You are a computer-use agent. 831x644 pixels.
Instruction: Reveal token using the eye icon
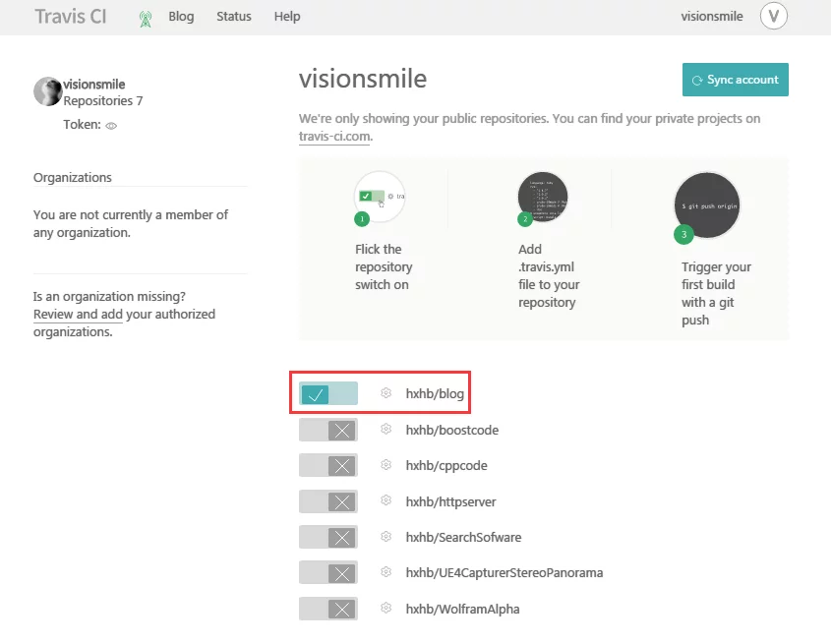tap(111, 126)
